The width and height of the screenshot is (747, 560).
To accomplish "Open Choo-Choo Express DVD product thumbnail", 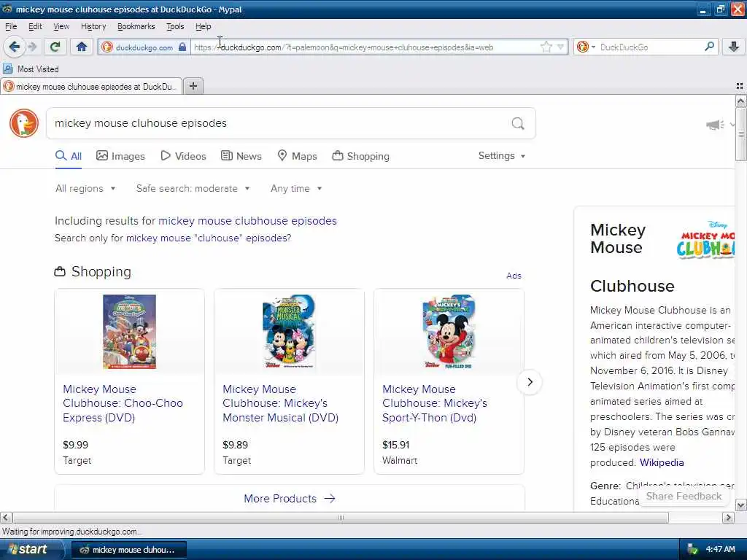I will pyautogui.click(x=129, y=332).
